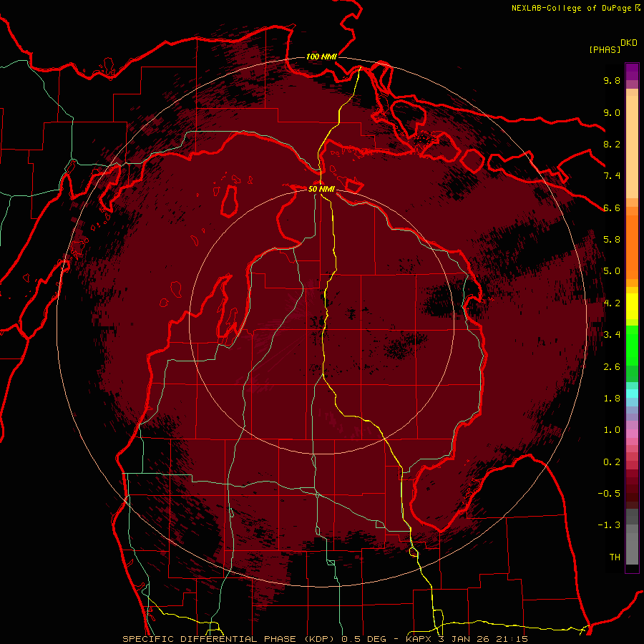Select the 1.0 legend value
The width and height of the screenshot is (644, 644).
coord(612,430)
